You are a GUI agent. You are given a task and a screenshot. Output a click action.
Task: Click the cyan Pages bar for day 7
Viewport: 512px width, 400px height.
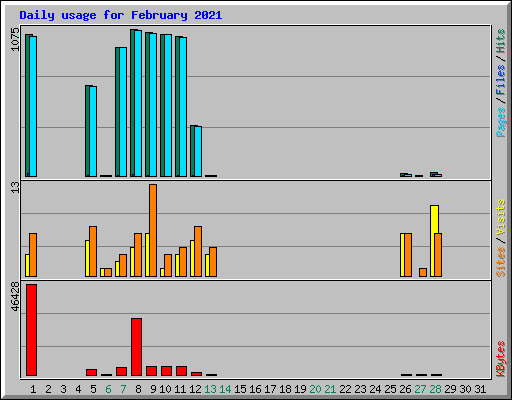[x=123, y=112]
